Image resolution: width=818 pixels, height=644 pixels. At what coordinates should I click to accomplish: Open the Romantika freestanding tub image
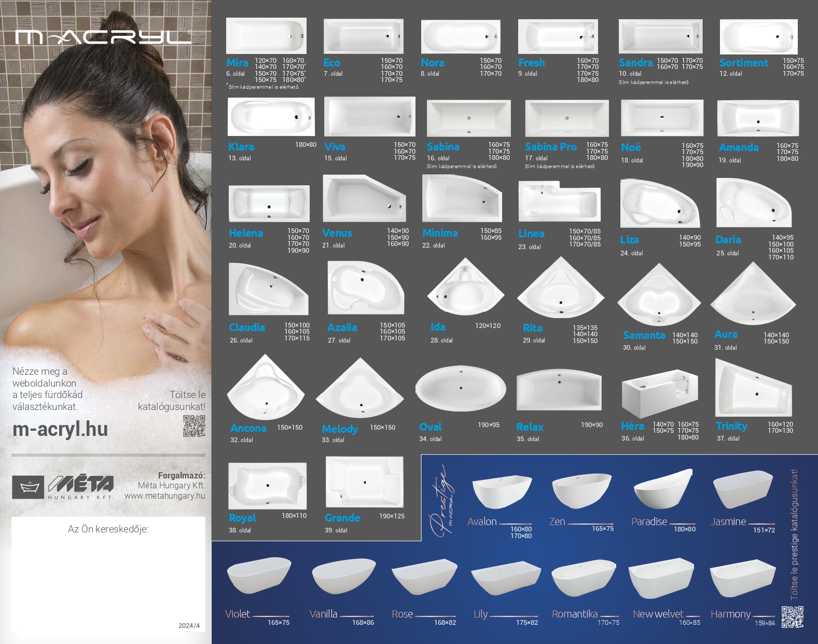(584, 578)
